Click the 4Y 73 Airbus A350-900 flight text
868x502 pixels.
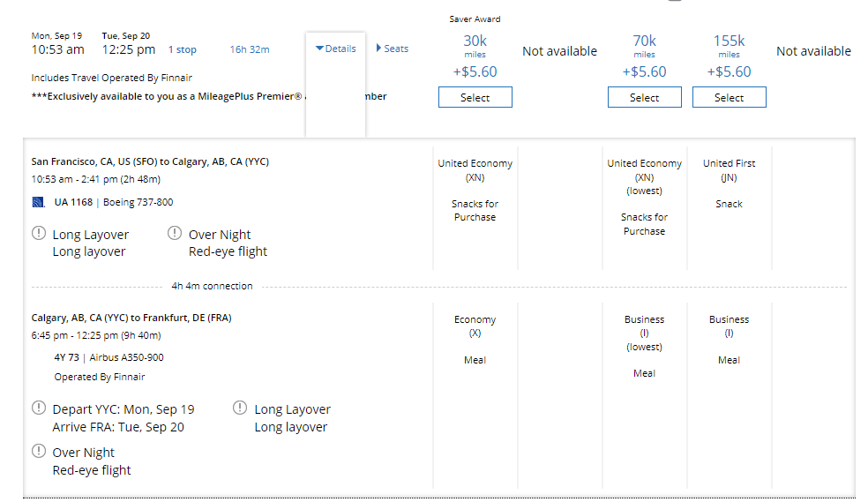pos(108,357)
